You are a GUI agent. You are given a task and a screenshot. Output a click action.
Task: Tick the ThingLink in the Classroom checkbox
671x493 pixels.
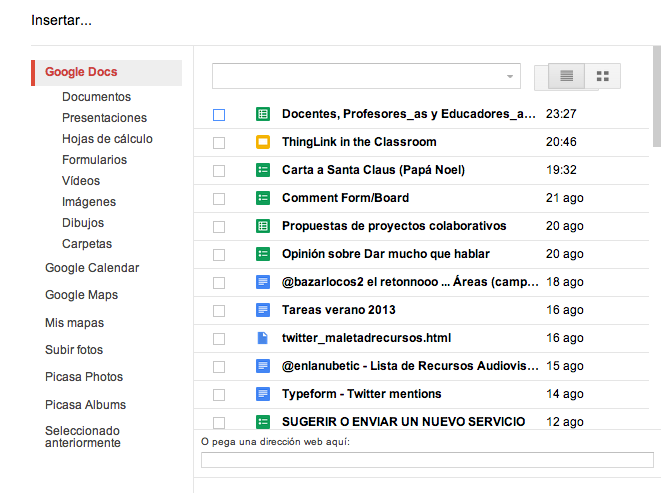click(219, 143)
